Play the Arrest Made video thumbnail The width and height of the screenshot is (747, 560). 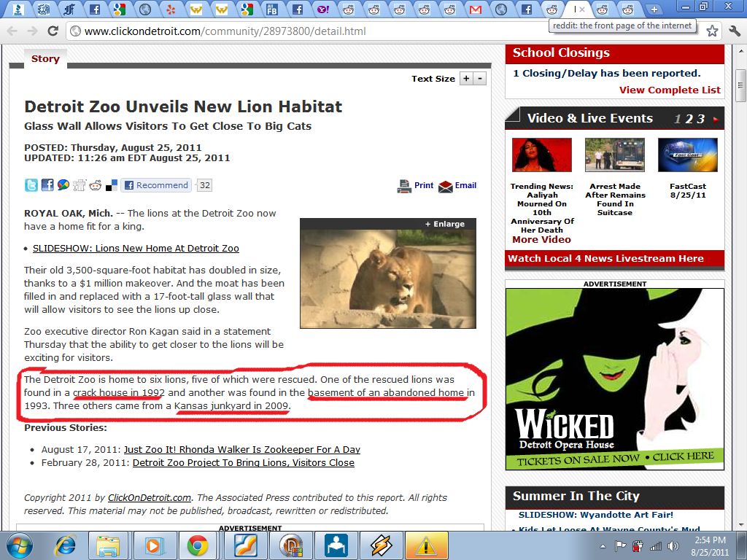(x=614, y=155)
